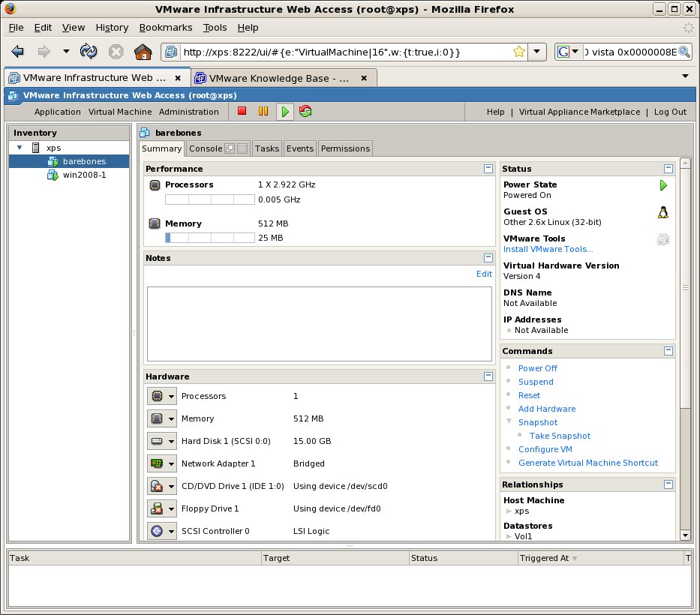This screenshot has width=700, height=615.
Task: Click the Firefox Home button icon
Action: [143, 52]
